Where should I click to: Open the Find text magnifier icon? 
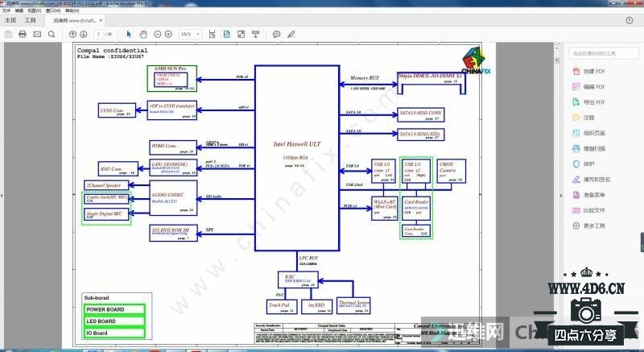tap(52, 34)
